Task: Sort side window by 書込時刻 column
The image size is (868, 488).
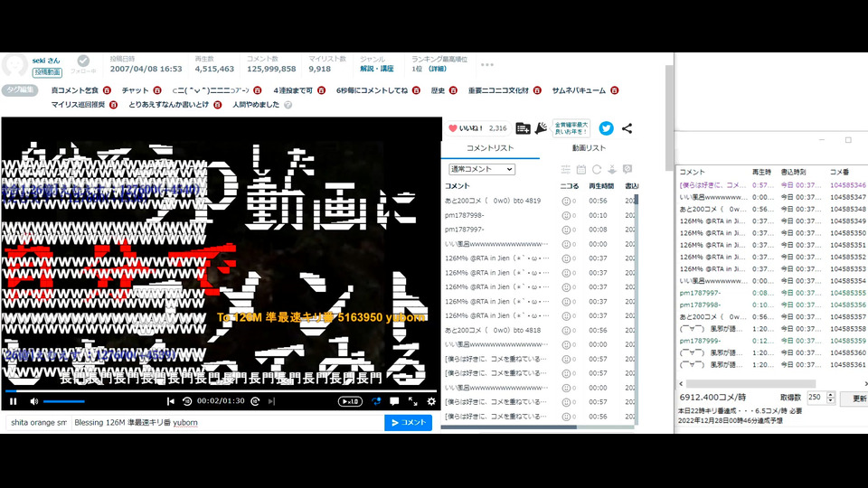Action: 793,172
